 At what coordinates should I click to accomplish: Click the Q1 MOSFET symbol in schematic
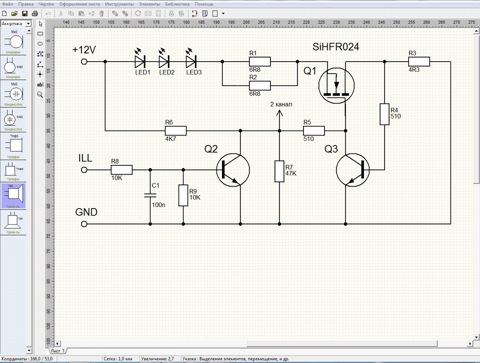tap(336, 85)
